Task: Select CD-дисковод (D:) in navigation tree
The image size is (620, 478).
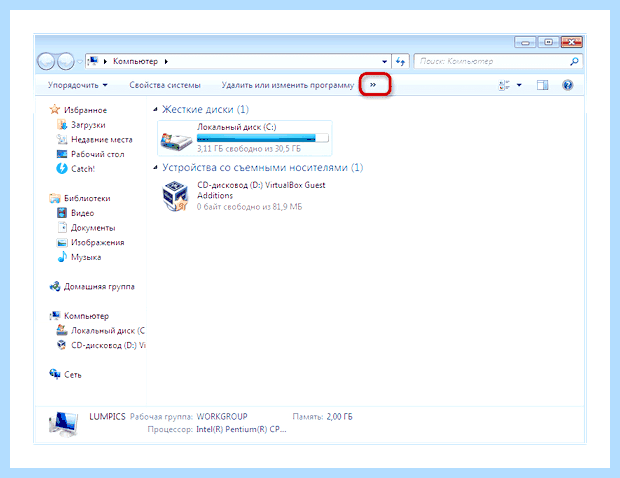Action: [x=108, y=345]
